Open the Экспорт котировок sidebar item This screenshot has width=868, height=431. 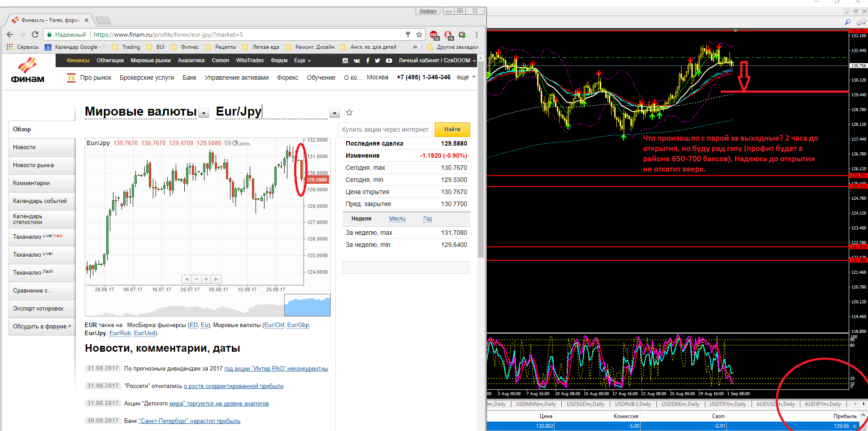point(42,309)
